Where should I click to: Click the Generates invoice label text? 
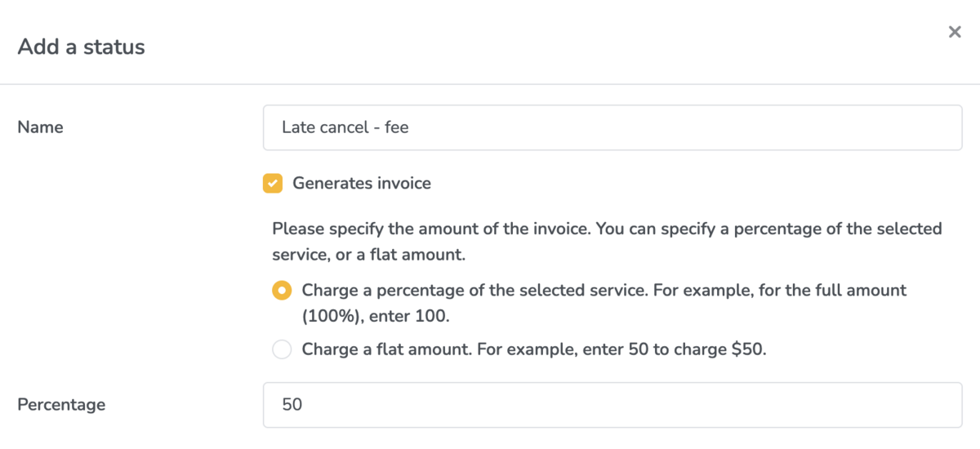click(361, 184)
